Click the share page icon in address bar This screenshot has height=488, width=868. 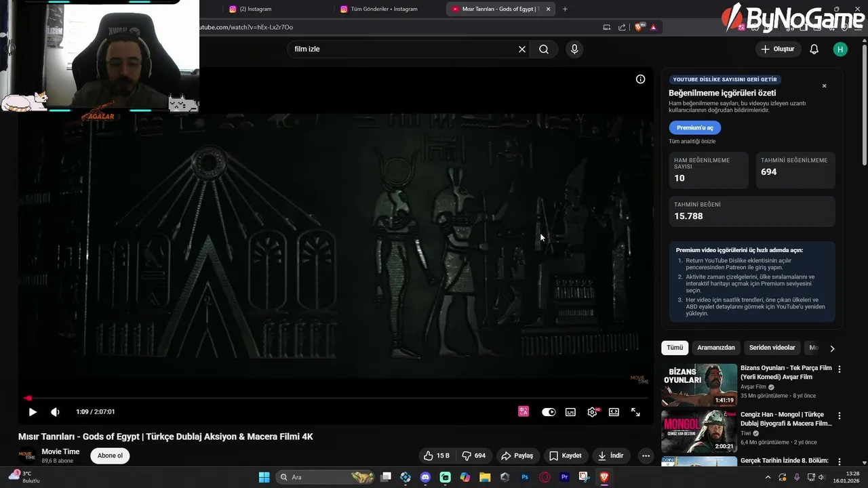[622, 27]
